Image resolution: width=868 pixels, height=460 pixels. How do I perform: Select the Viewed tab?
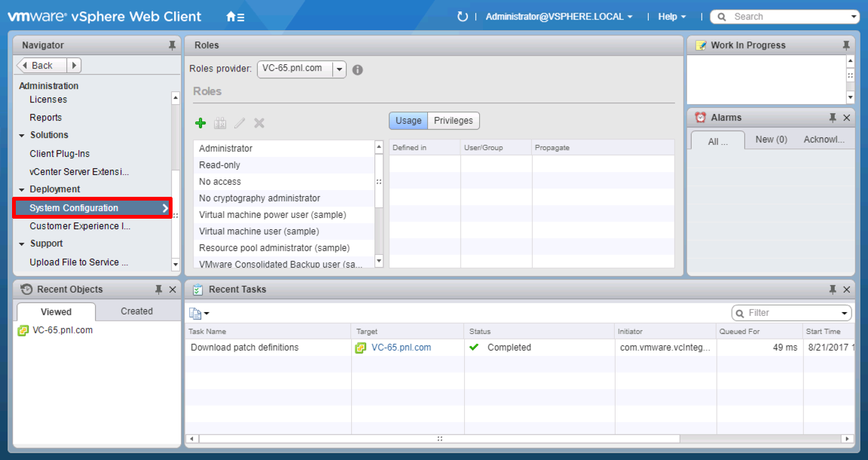[56, 311]
